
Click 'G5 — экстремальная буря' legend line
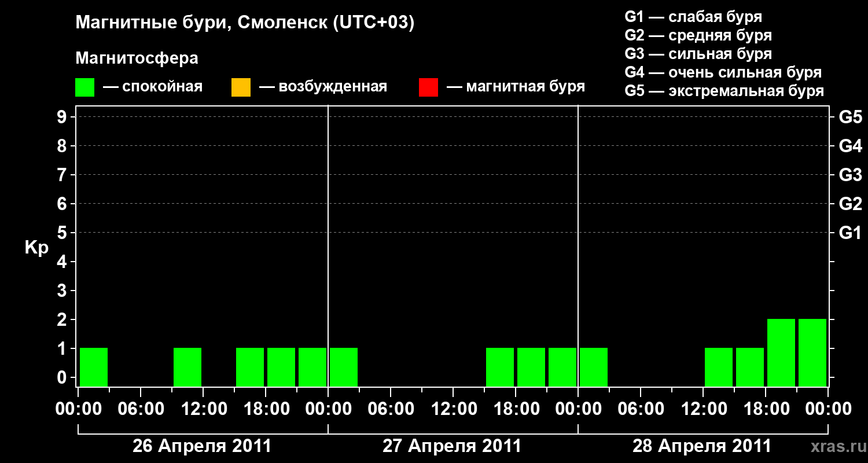pos(724,91)
